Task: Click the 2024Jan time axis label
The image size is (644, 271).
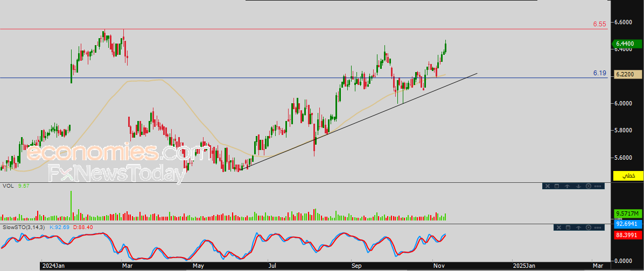Action: (54, 267)
